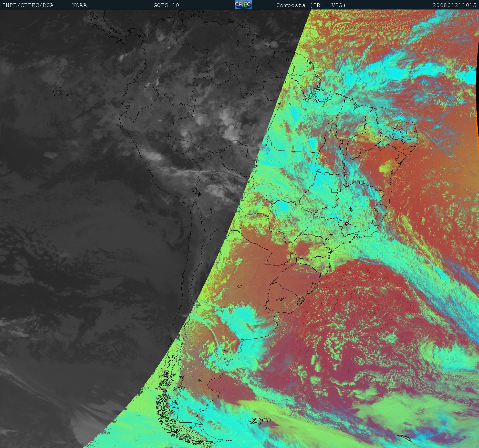Click the GOES-10 satellite name
Screen dimensions: 479x448
pos(166,5)
